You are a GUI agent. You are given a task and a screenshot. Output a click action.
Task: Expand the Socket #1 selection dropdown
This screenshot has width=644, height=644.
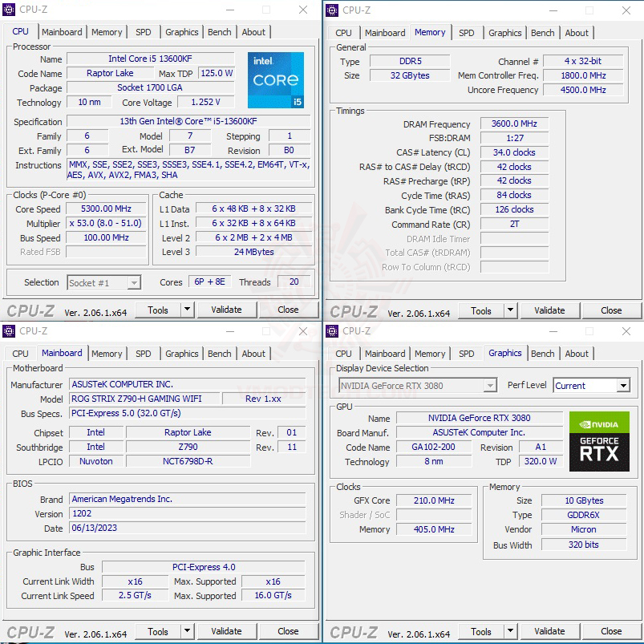[x=133, y=282]
